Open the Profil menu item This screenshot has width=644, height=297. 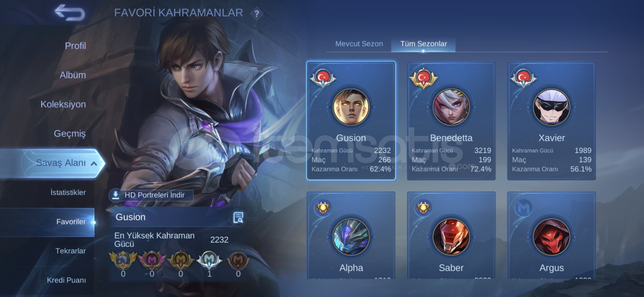(75, 46)
